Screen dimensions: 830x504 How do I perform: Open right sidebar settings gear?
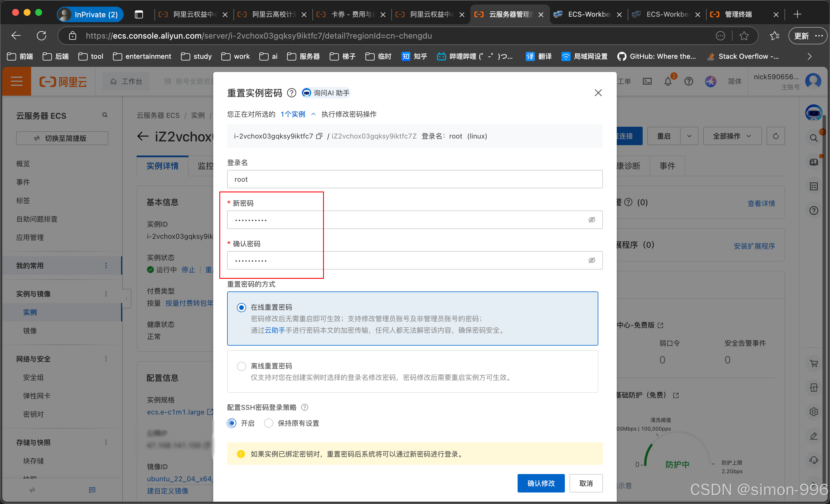coord(814,412)
